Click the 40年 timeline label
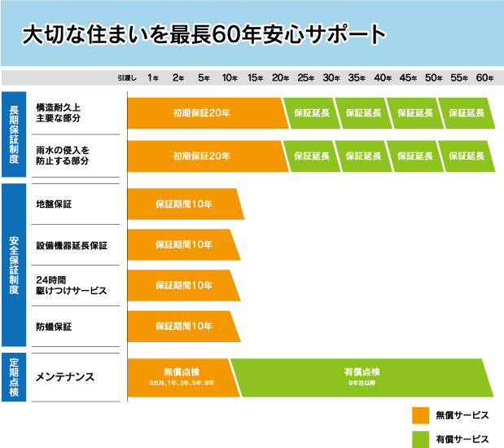 tap(383, 78)
